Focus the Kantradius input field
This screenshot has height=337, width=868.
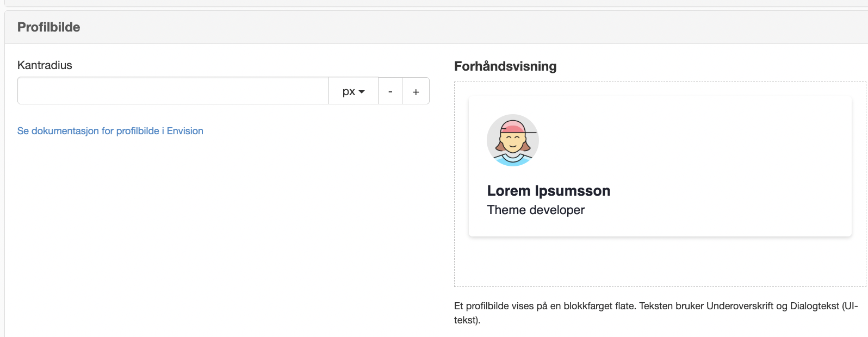pos(173,91)
